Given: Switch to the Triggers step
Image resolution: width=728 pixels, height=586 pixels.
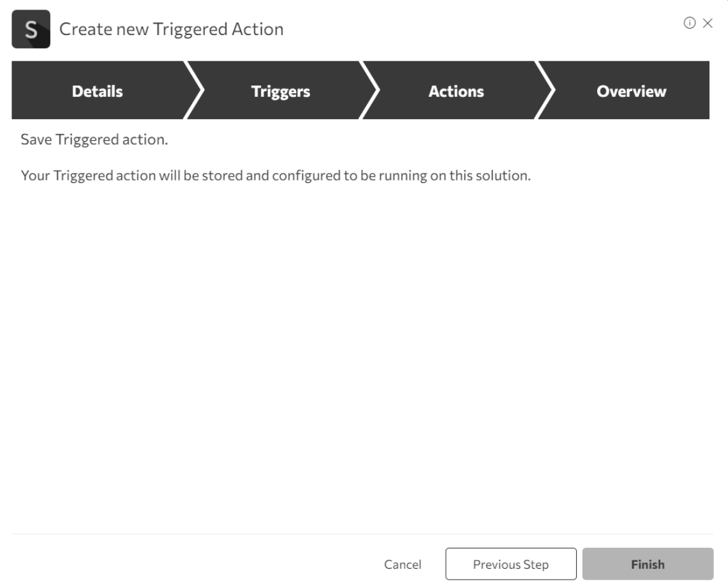Looking at the screenshot, I should click(x=281, y=91).
